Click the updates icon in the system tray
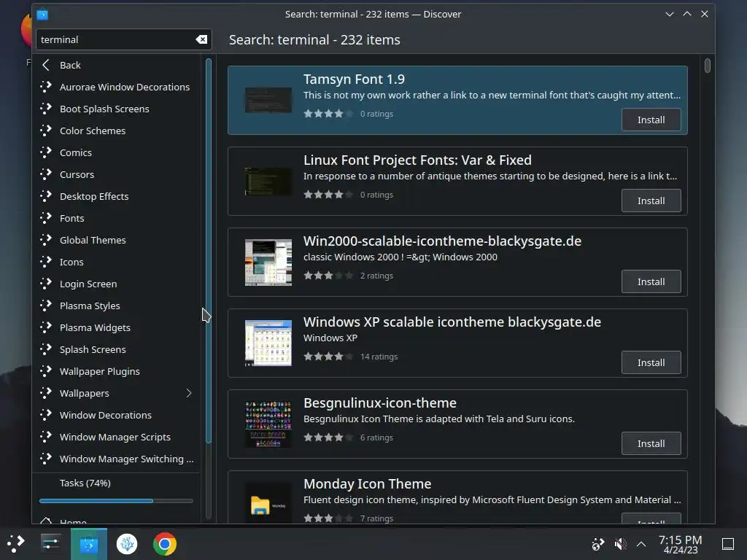This screenshot has width=747, height=560. click(598, 544)
